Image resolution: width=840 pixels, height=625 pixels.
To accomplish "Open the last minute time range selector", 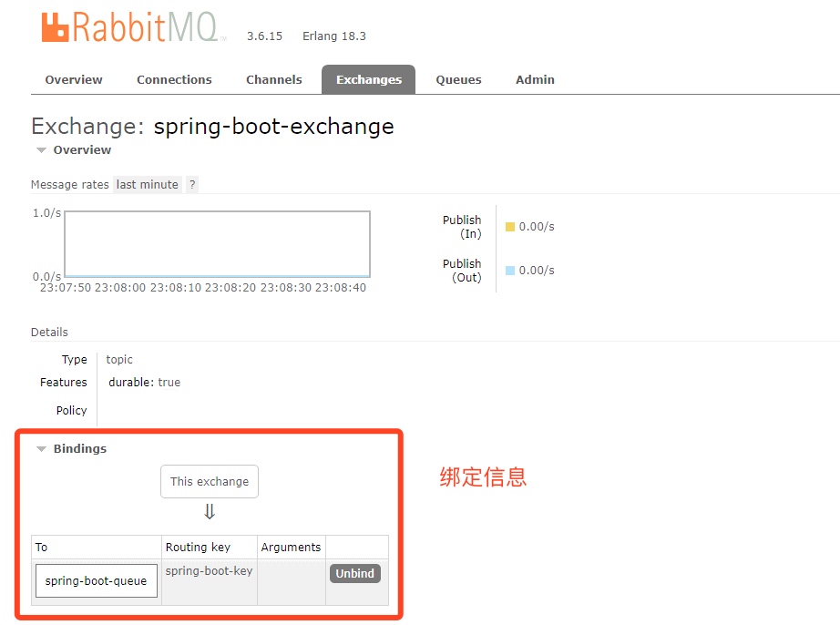I will (x=147, y=184).
